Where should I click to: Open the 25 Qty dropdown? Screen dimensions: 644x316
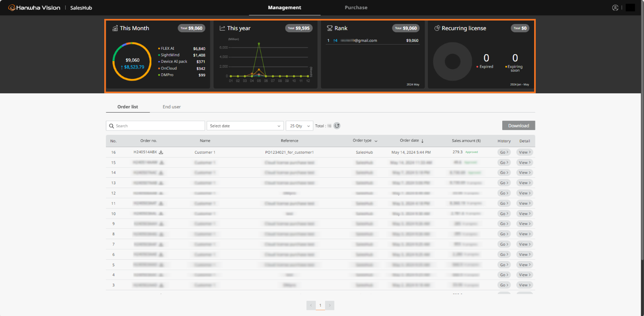[299, 126]
